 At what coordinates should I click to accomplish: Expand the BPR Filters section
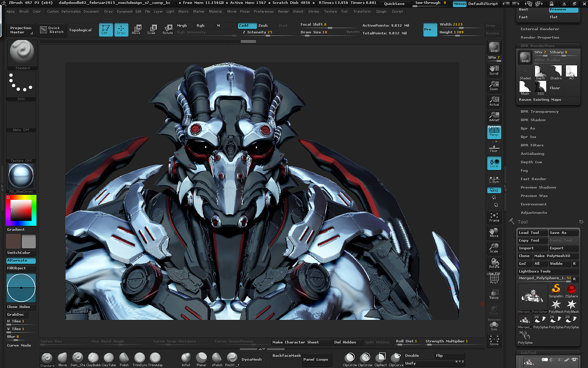pyautogui.click(x=532, y=145)
